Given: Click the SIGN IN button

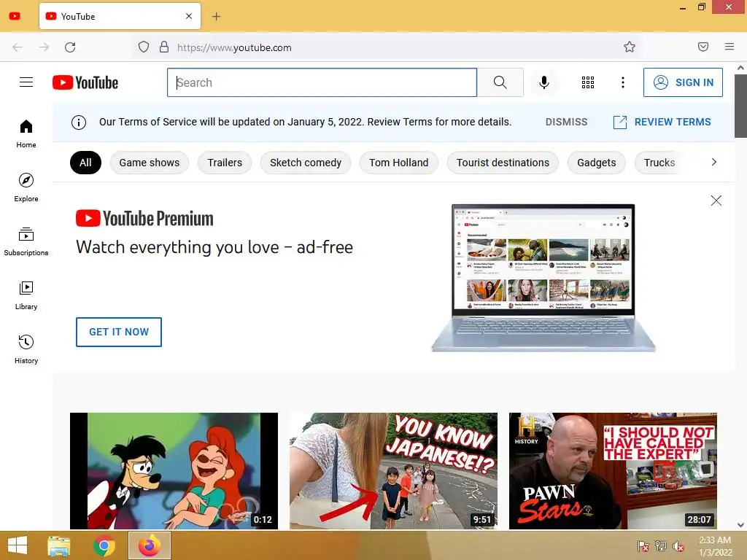Looking at the screenshot, I should pos(683,82).
